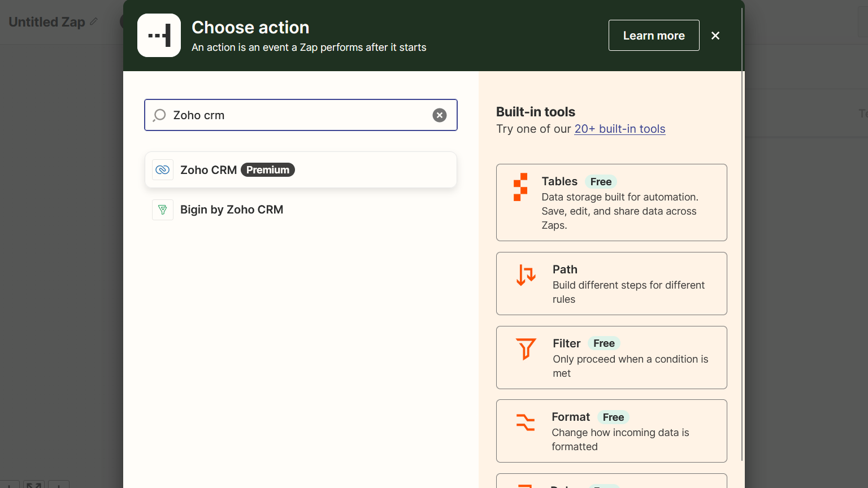
Task: Choose Bigin by Zoho CRM result
Action: (232, 210)
